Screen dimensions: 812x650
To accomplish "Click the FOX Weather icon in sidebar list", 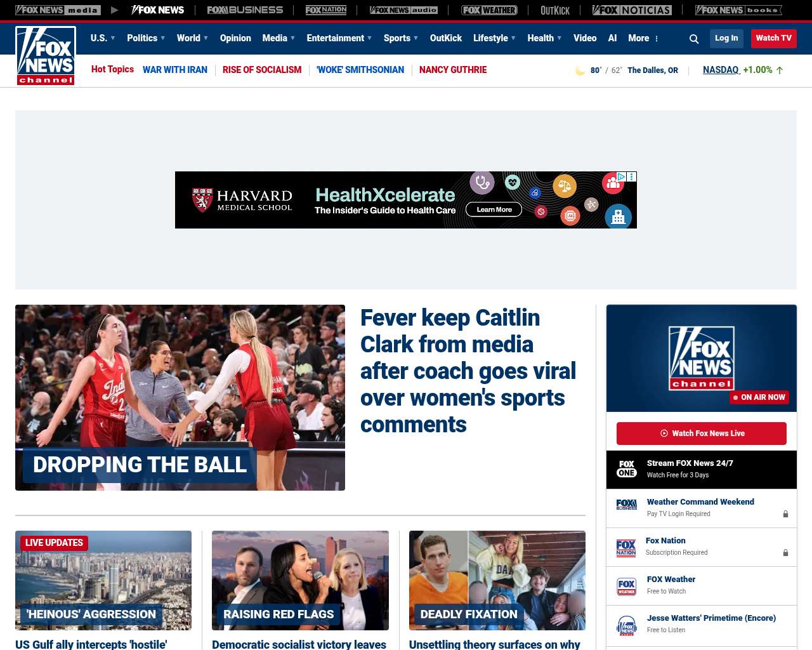I will (x=627, y=587).
